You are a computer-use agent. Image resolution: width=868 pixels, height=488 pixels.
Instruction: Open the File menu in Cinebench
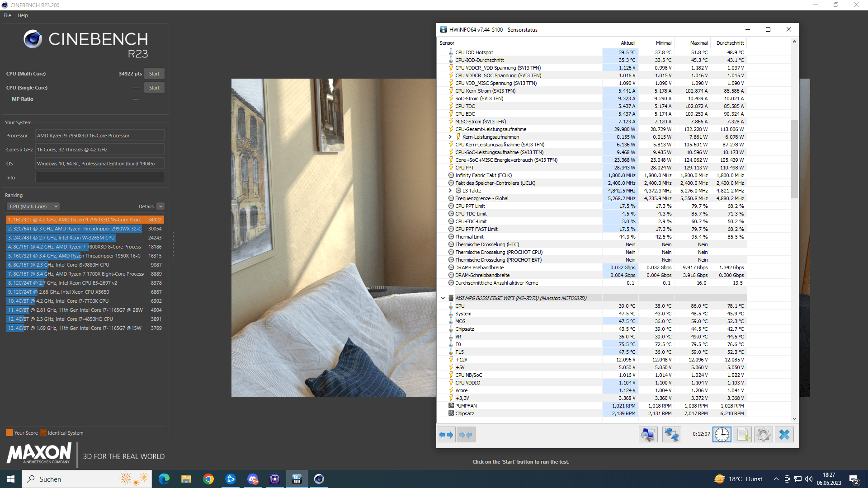point(7,15)
